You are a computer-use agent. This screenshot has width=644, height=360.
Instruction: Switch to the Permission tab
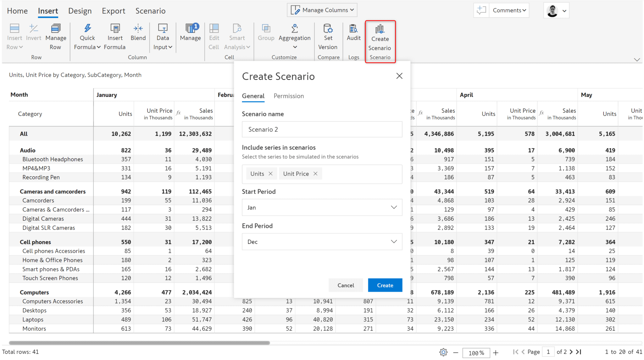289,96
